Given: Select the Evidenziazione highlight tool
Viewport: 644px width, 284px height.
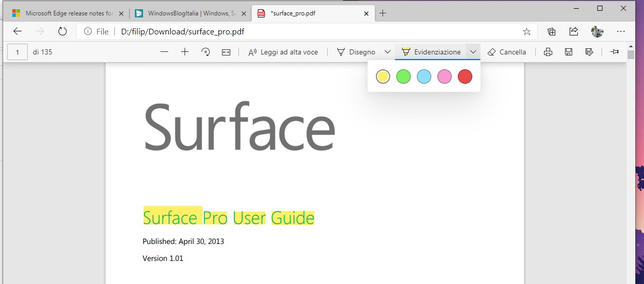Looking at the screenshot, I should [x=431, y=52].
